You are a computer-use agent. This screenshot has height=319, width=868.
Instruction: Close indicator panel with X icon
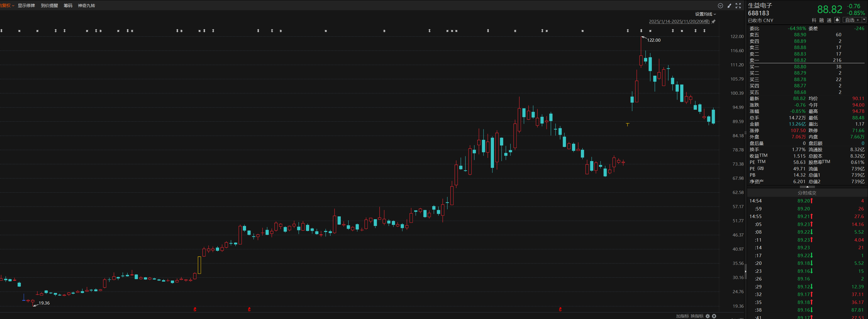(714, 316)
